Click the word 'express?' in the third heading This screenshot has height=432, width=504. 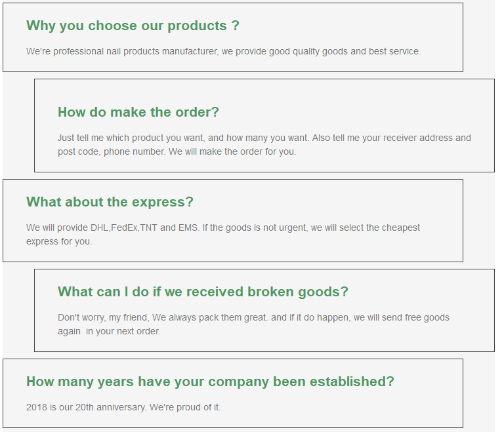163,202
